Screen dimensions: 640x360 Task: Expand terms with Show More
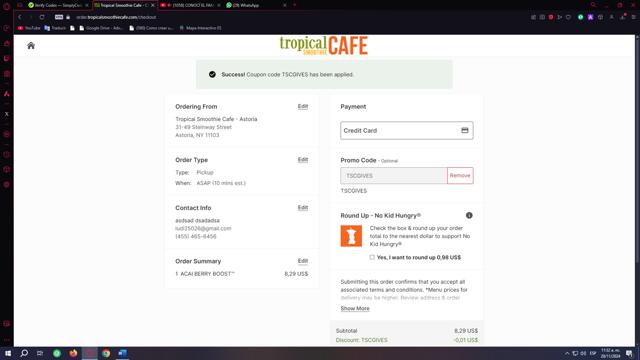click(x=355, y=309)
